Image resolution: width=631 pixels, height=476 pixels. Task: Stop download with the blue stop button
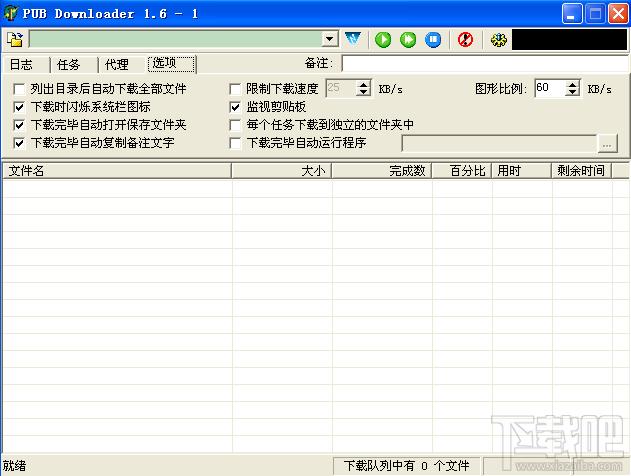pos(433,39)
